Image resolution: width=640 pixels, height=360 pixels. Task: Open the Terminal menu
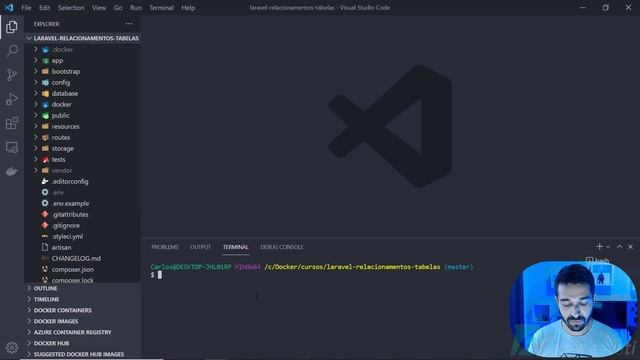click(x=161, y=8)
